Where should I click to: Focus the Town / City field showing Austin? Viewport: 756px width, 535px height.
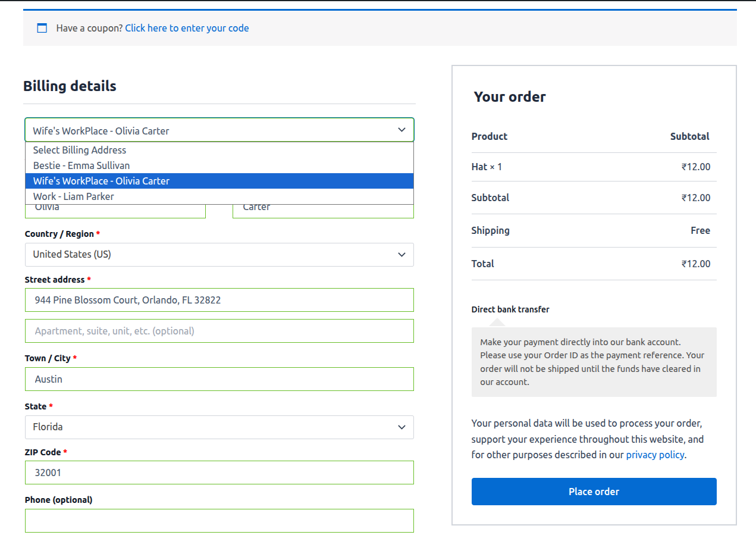tap(219, 379)
